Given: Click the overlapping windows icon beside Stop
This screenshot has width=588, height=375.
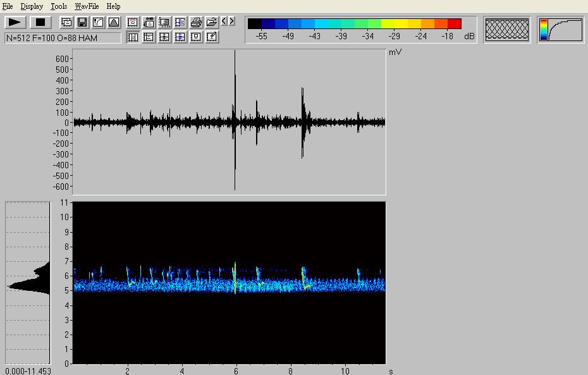Looking at the screenshot, I should (66, 22).
